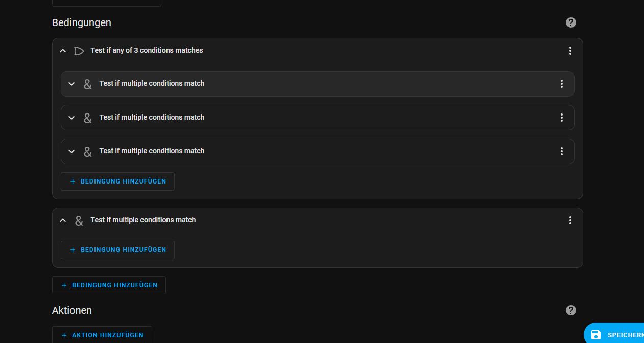Click the 'Test if any of 3 conditions matches' title
644x343 pixels.
click(147, 50)
